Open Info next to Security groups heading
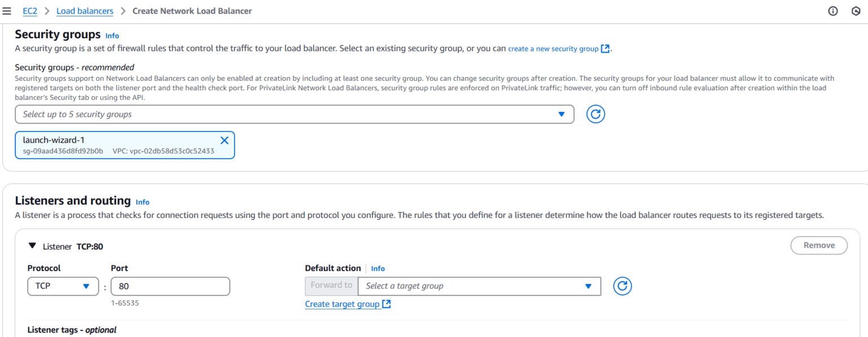The image size is (868, 337). 112,36
